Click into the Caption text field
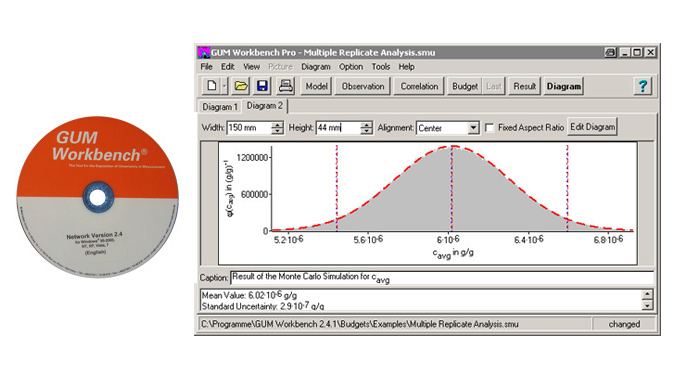 click(442, 278)
